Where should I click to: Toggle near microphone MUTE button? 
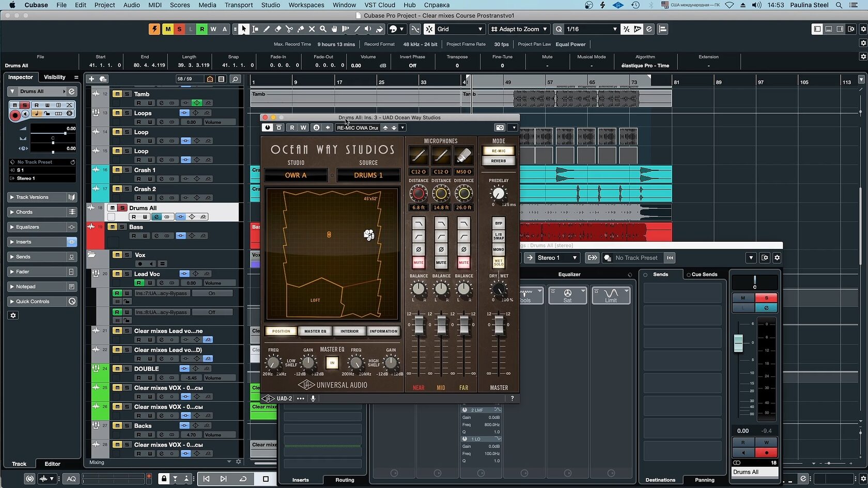pyautogui.click(x=419, y=262)
